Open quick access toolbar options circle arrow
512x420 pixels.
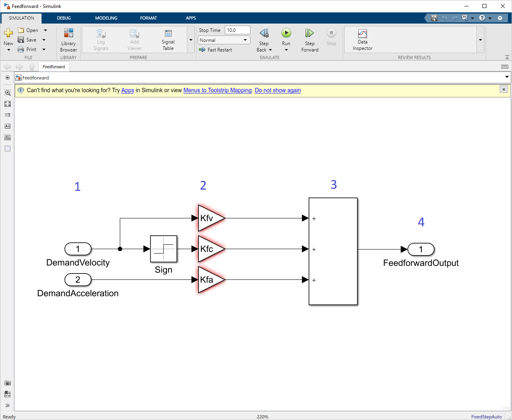500,18
